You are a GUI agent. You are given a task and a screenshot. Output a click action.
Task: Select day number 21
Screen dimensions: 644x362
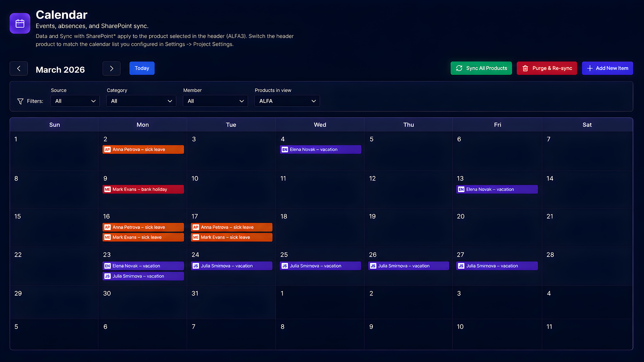pos(550,216)
